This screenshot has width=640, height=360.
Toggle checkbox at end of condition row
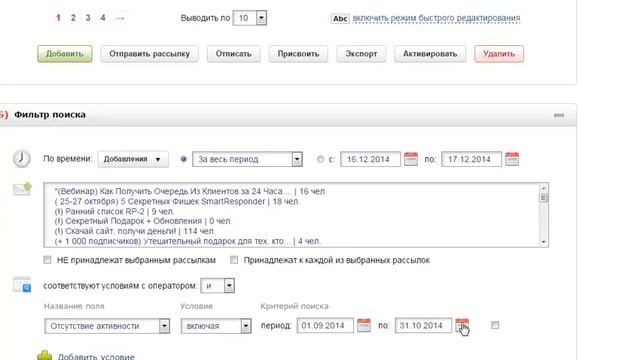[495, 325]
